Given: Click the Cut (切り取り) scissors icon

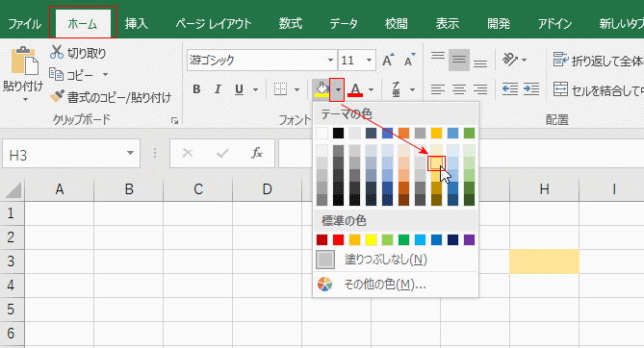Looking at the screenshot, I should click(x=56, y=53).
